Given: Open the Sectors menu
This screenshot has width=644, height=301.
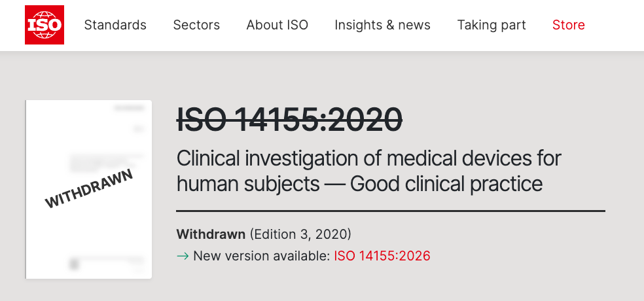Looking at the screenshot, I should point(196,26).
